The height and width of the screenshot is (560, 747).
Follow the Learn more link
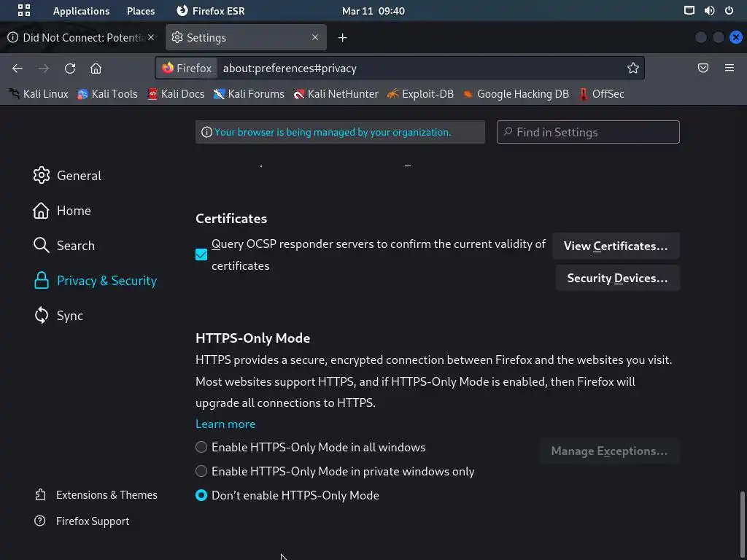(x=225, y=424)
